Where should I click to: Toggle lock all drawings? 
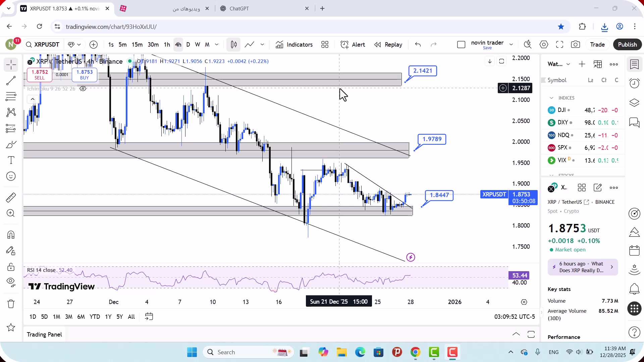(11, 267)
